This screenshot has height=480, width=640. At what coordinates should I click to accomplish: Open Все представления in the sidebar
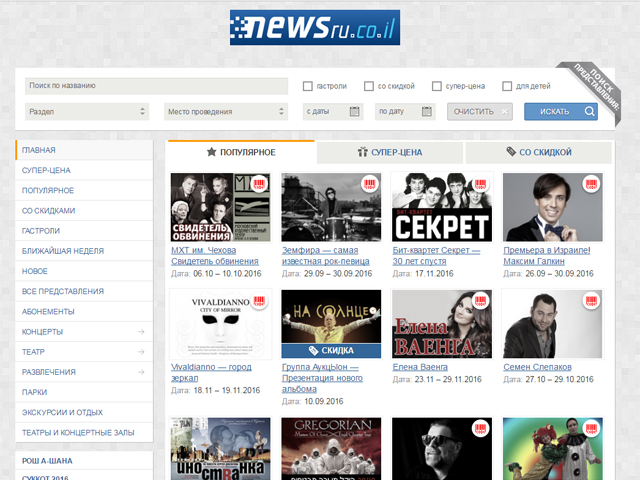click(x=84, y=291)
